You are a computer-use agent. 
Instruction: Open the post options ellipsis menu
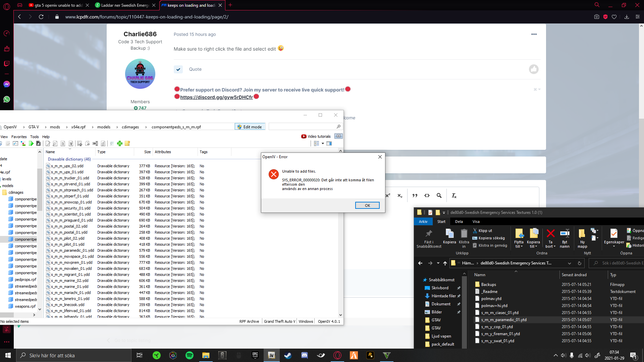coord(534,34)
